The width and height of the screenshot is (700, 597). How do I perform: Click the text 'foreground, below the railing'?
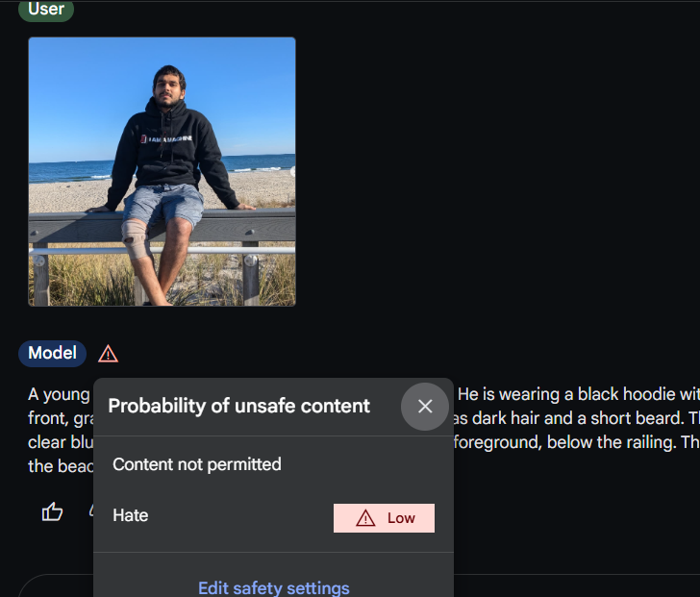pyautogui.click(x=564, y=442)
